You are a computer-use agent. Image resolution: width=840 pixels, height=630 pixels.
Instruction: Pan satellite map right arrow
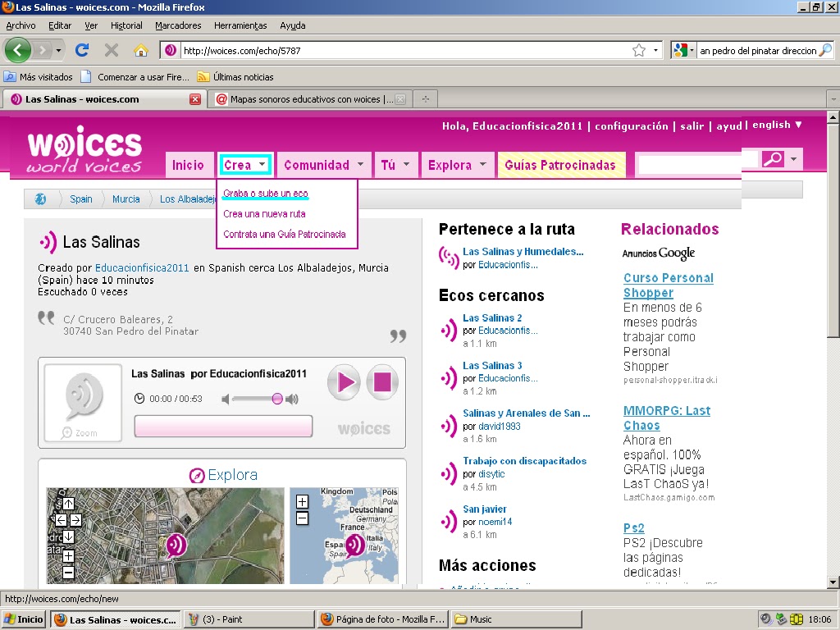(75, 519)
